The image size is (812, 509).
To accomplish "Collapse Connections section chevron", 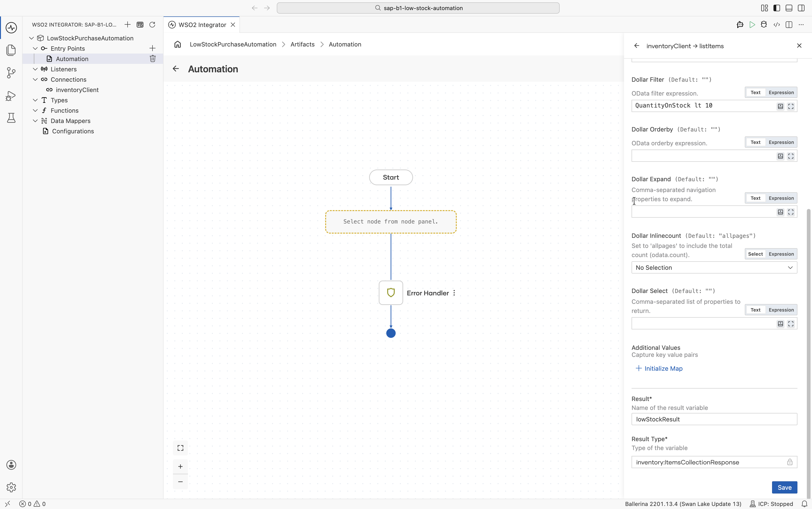I will tap(35, 79).
